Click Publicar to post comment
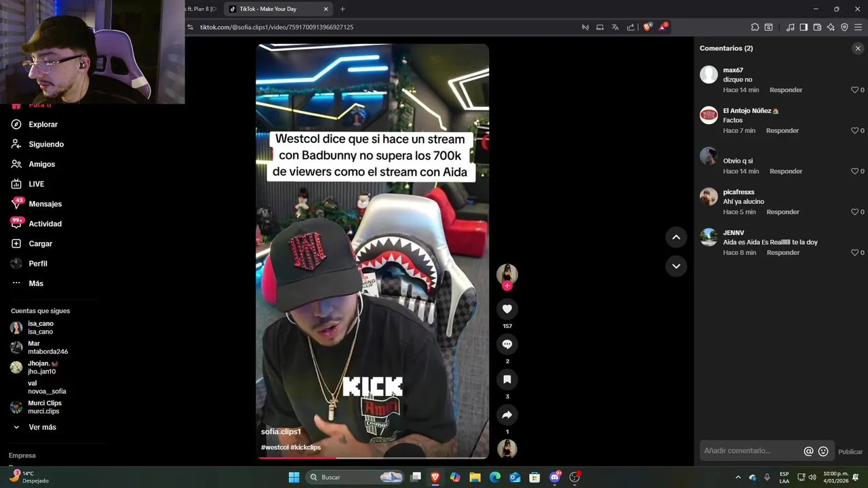This screenshot has width=868, height=488. 850,452
